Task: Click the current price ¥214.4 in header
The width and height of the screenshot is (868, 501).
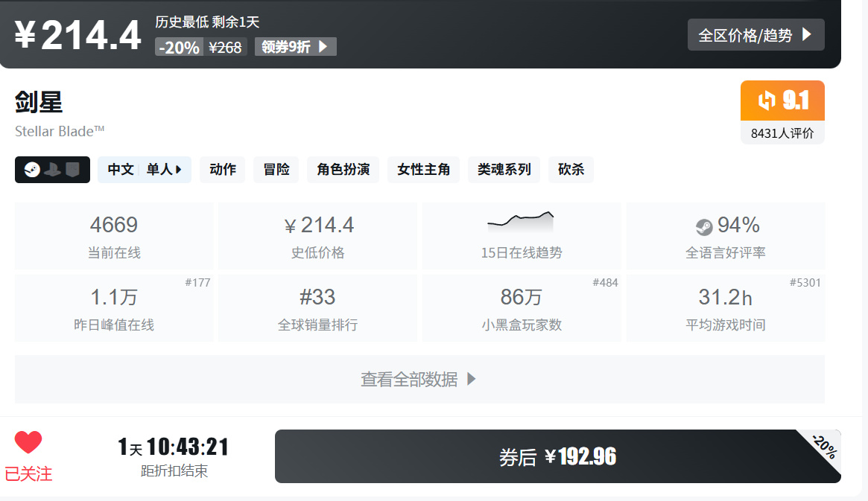Action: coord(78,36)
